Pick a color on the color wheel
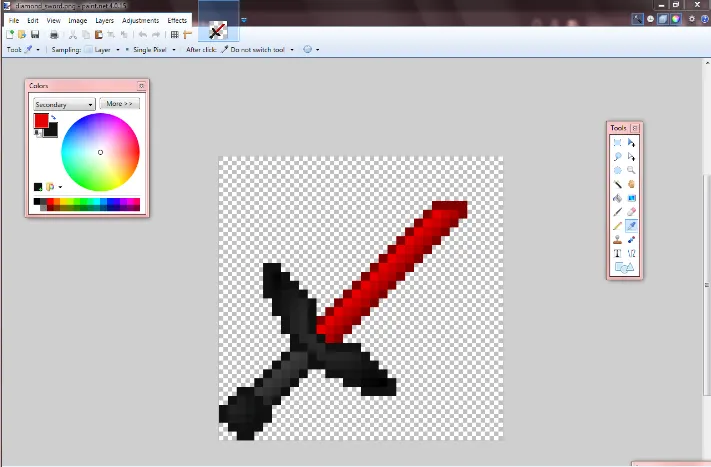 [100, 152]
